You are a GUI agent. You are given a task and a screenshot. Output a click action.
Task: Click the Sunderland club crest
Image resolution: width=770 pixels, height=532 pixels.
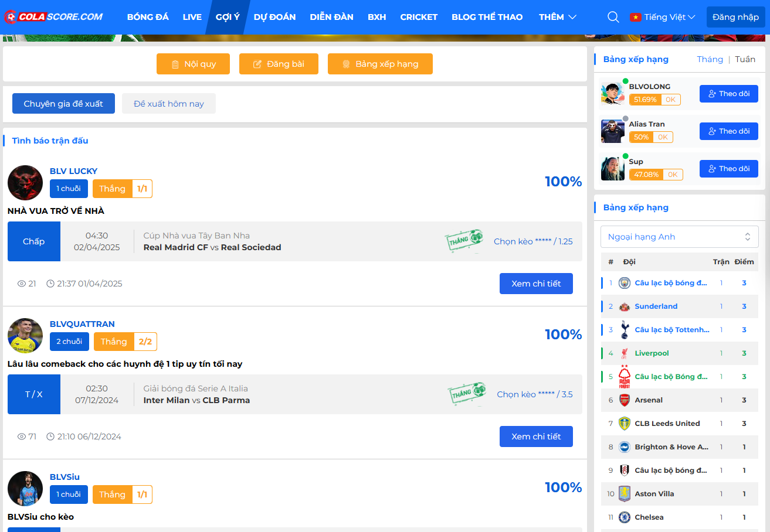(625, 306)
